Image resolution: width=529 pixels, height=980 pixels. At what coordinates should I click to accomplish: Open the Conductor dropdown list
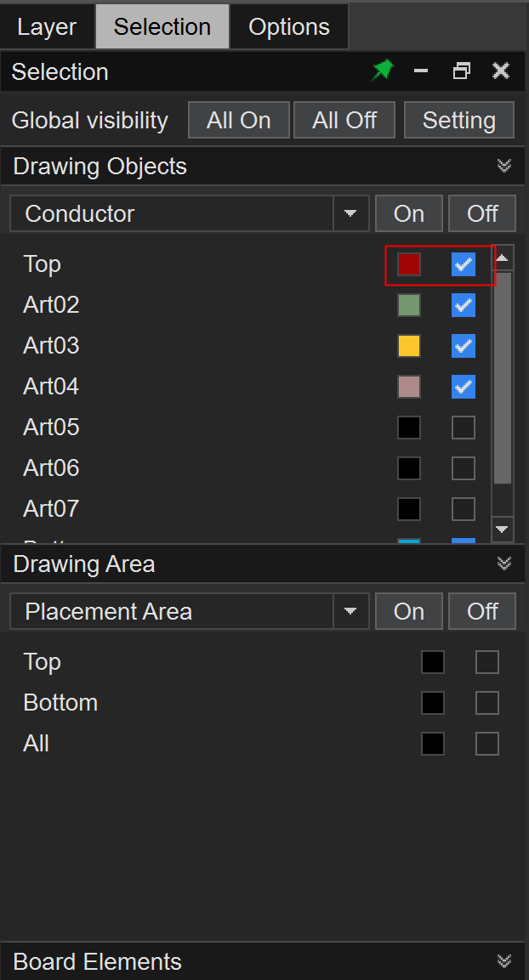click(350, 213)
